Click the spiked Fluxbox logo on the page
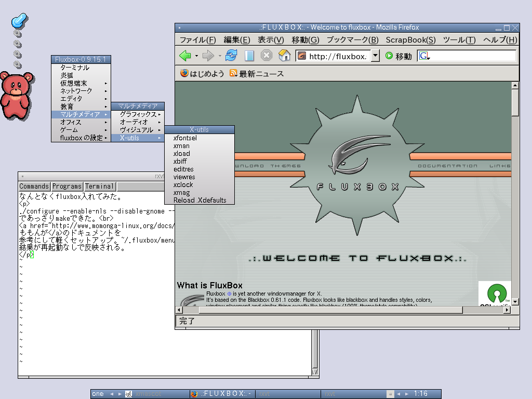This screenshot has width=532, height=399. [357, 165]
